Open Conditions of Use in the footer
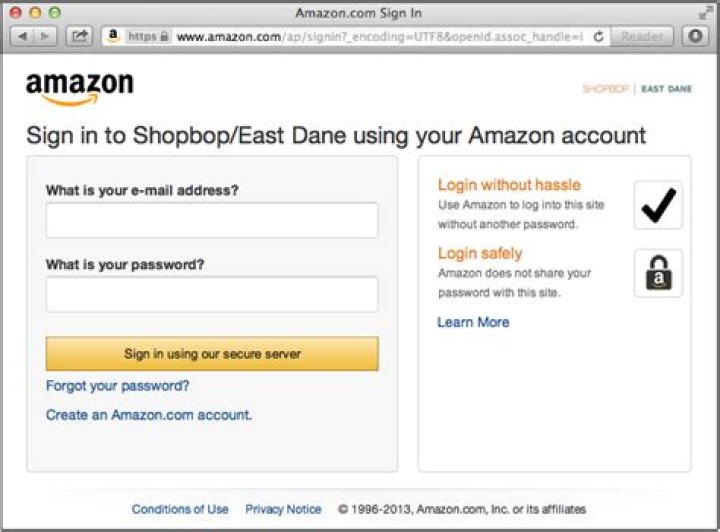Screen dimensions: 720x532 [180, 509]
